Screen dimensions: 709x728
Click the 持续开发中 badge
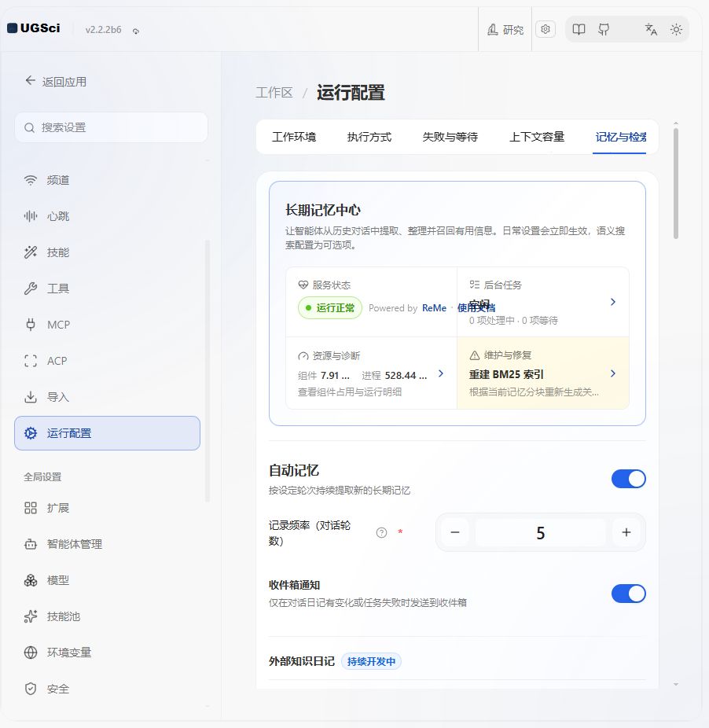click(x=371, y=661)
